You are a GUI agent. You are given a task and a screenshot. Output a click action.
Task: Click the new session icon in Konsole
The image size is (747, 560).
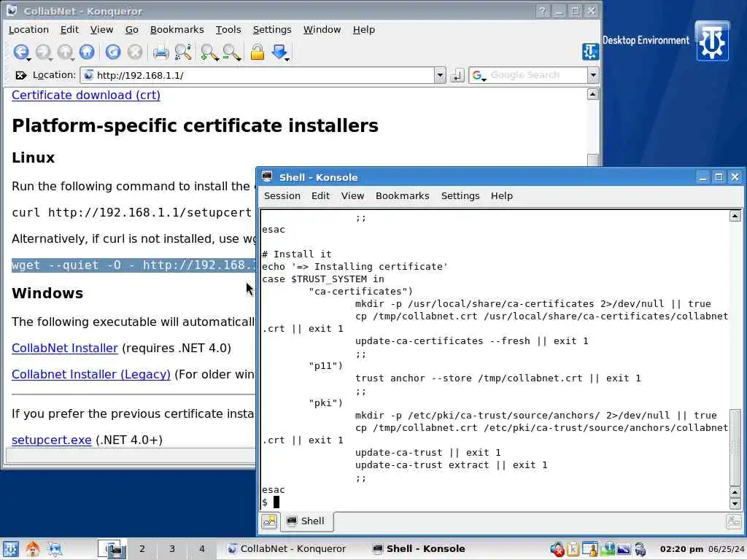coord(269,521)
